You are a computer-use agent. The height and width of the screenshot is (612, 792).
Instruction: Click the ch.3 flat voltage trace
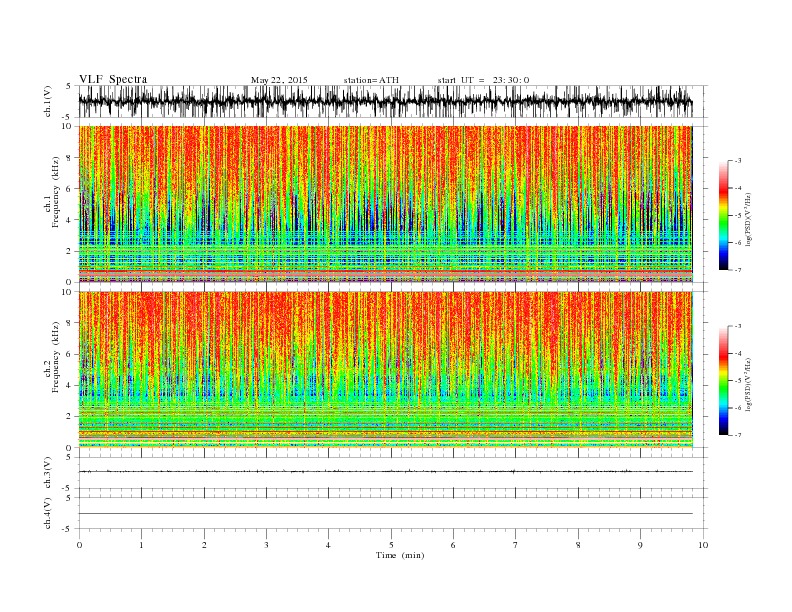click(385, 472)
